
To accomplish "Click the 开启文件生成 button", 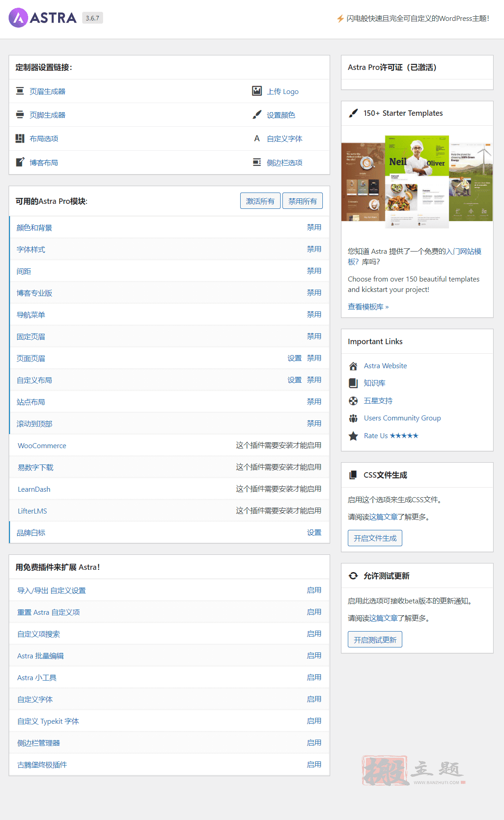I will tap(375, 538).
